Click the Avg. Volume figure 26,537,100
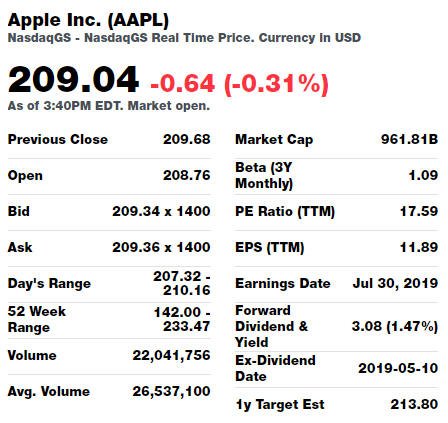The height and width of the screenshot is (423, 448). pos(171,391)
